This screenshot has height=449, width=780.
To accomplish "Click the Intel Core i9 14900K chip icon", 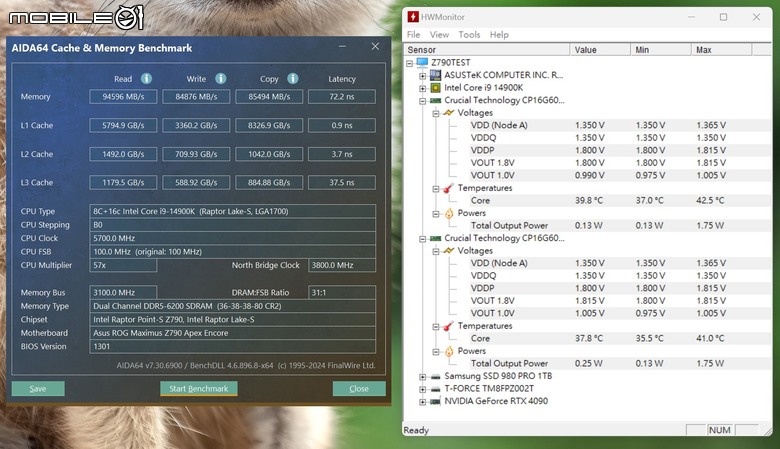I will pos(435,88).
